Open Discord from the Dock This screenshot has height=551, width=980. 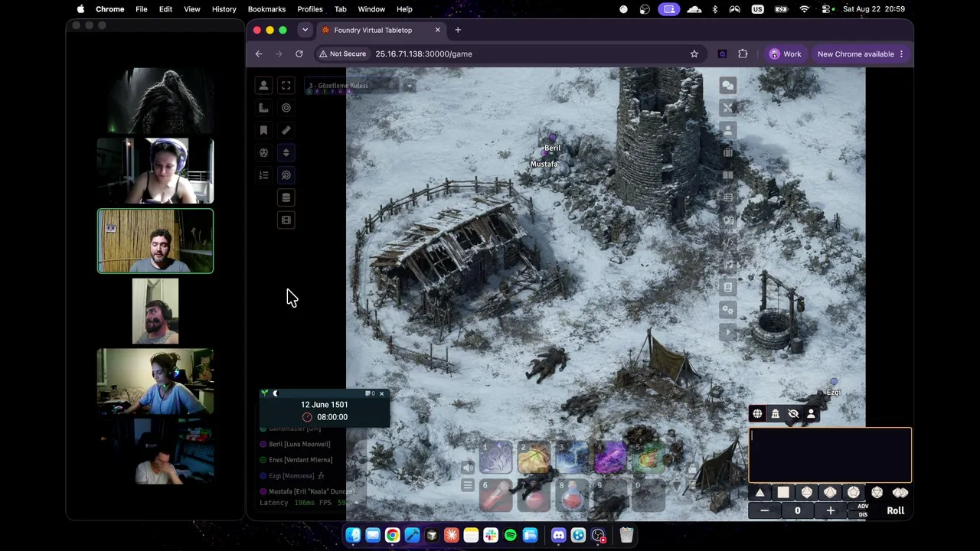point(559,536)
